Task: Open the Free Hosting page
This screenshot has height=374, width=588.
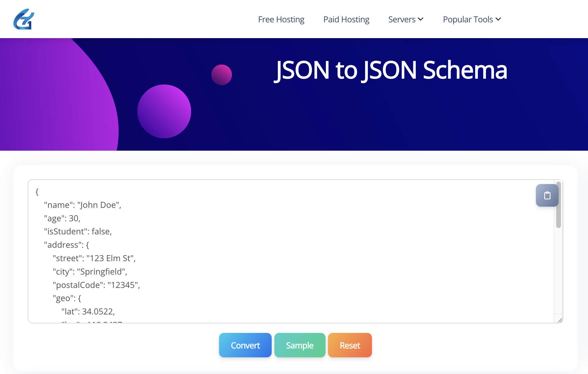Action: click(x=281, y=19)
